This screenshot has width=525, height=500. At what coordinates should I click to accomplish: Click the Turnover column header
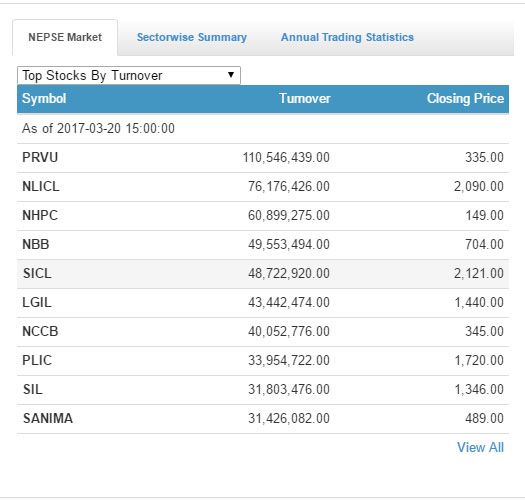click(305, 98)
